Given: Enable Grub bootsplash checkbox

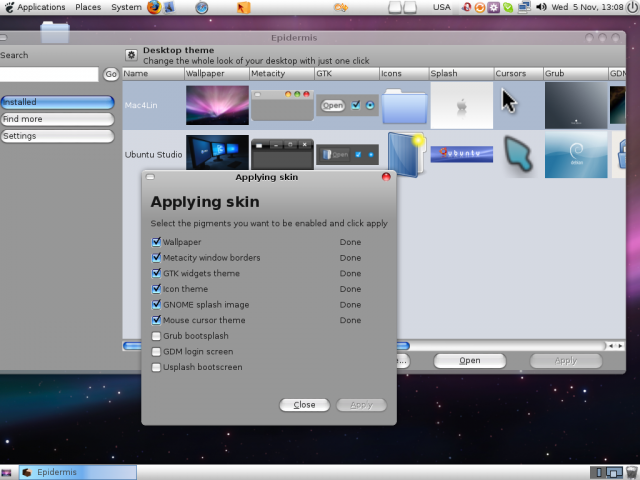Looking at the screenshot, I should coord(156,336).
